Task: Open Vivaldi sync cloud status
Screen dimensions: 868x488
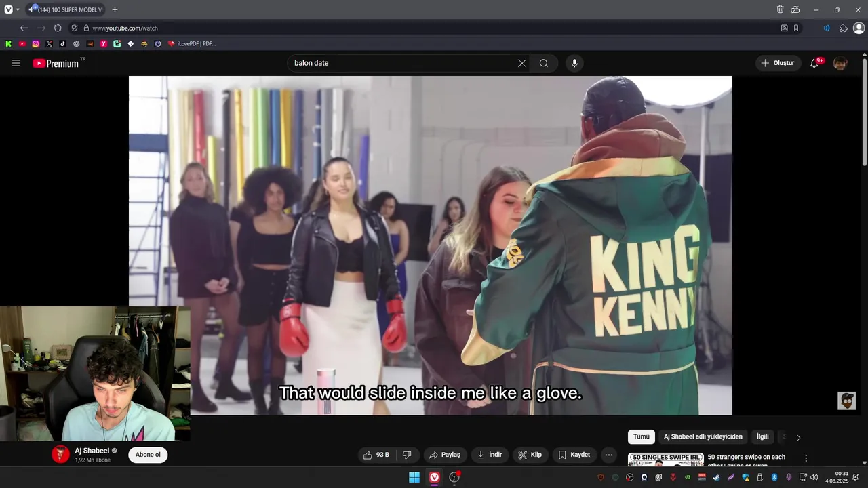Action: click(x=795, y=9)
